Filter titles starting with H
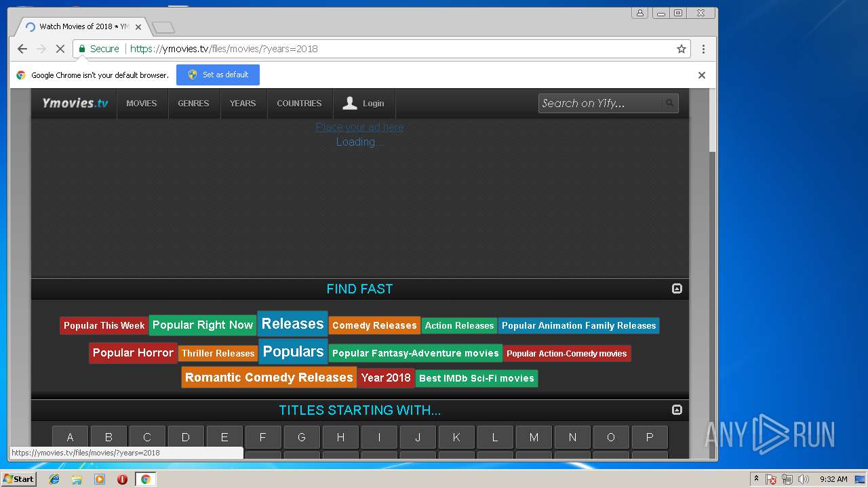The image size is (868, 488). pyautogui.click(x=340, y=437)
